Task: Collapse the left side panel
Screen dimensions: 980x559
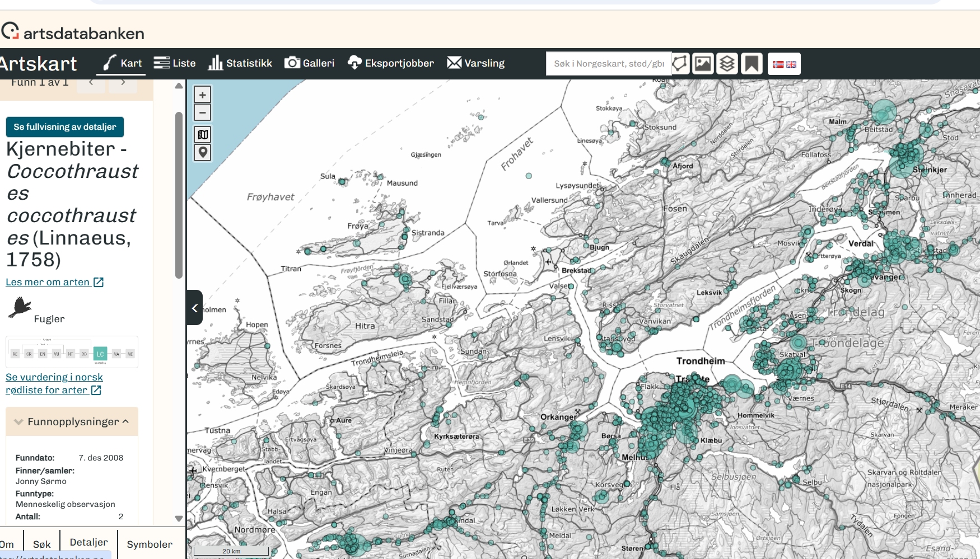Action: coord(194,308)
